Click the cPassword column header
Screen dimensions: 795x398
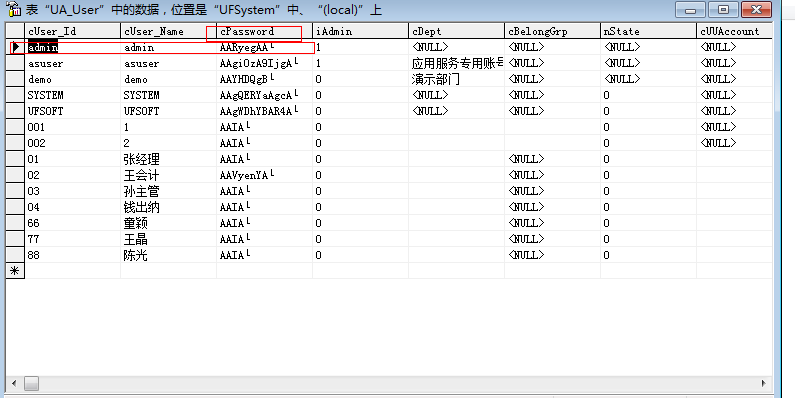click(264, 31)
